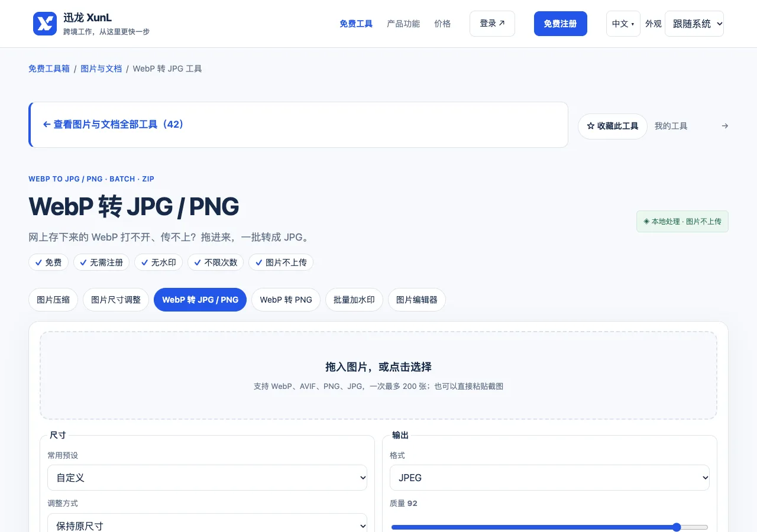The height and width of the screenshot is (532, 757).
Task: Select the WebP 转 JPG / PNG tab
Action: [x=200, y=300]
